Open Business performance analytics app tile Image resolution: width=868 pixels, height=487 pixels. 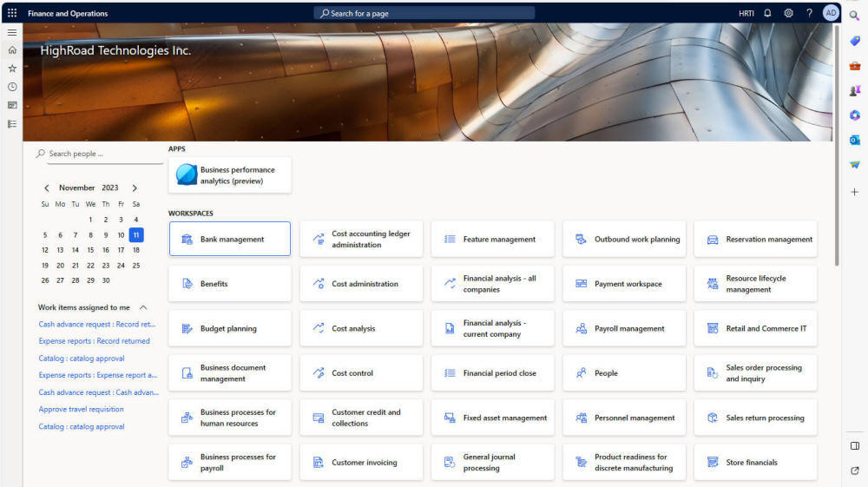click(230, 175)
